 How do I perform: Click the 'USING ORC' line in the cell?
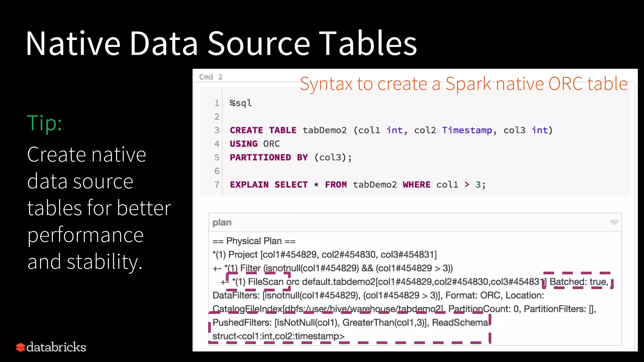(255, 144)
